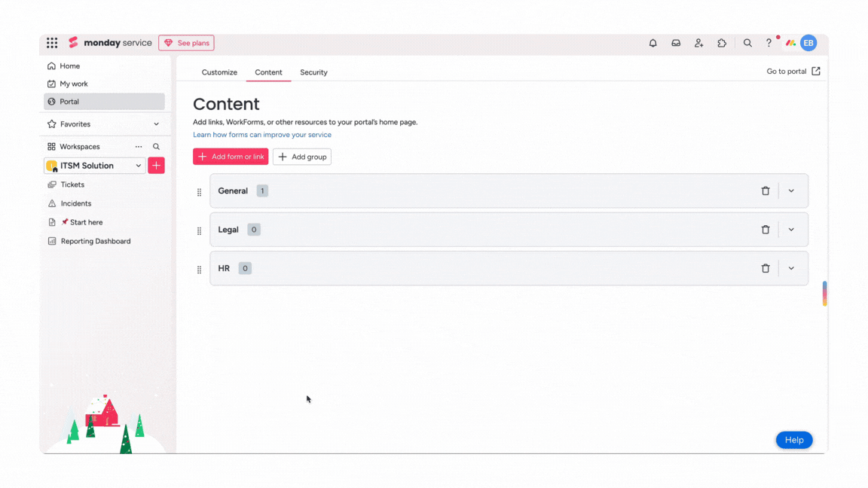868x488 pixels.
Task: Open the inbox icon in the top bar
Action: (676, 43)
